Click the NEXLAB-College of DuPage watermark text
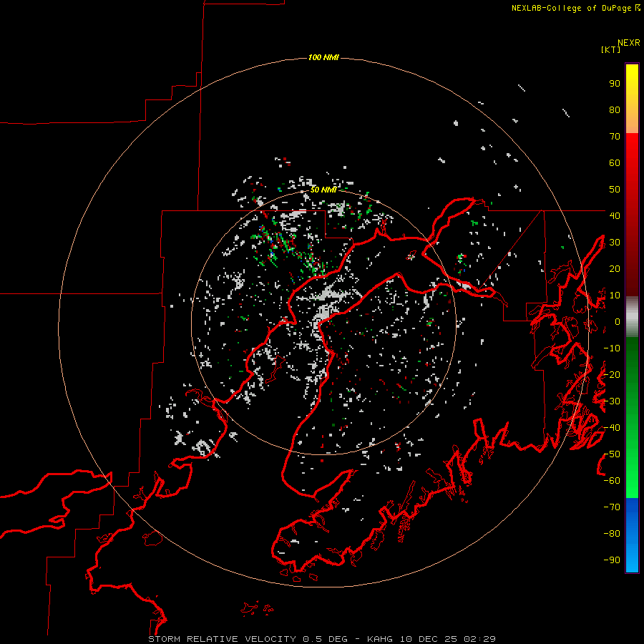 pos(575,8)
